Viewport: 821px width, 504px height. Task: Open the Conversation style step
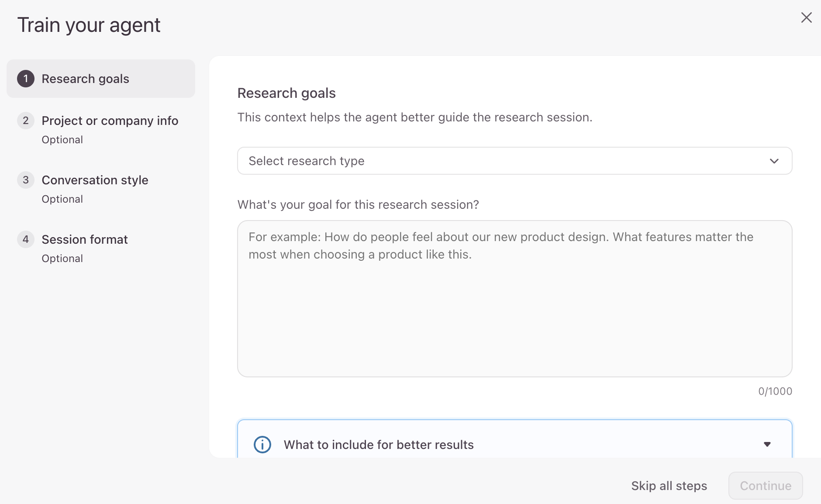[101, 189]
